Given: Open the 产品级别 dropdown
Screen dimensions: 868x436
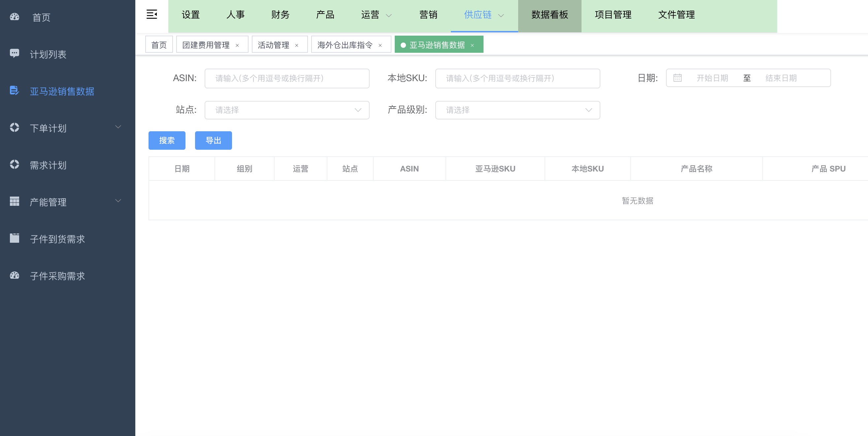Looking at the screenshot, I should (517, 110).
